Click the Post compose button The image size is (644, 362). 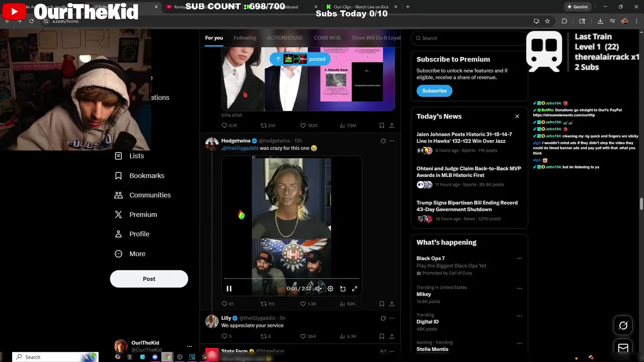tap(149, 279)
